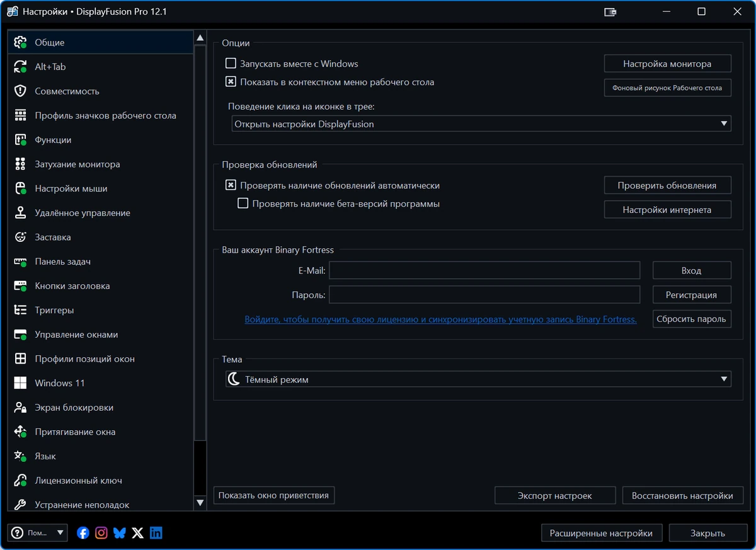
Task: Click the Лицензионный ключ key icon
Action: point(20,481)
